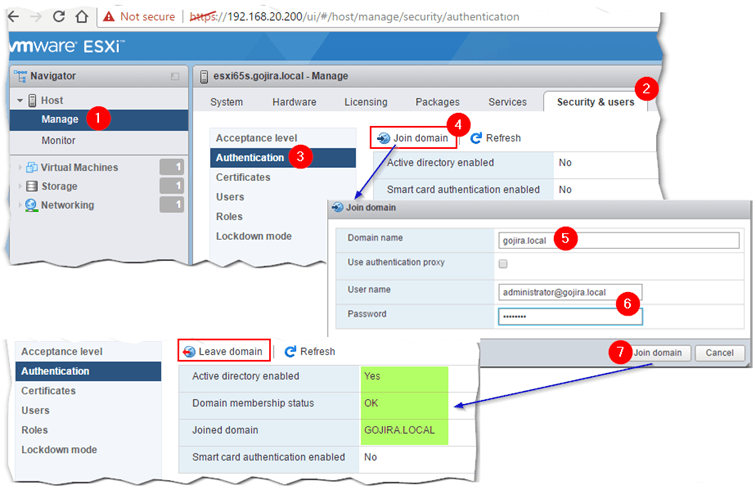Click the Navigator panel icon
This screenshot has height=490, width=756.
20,76
